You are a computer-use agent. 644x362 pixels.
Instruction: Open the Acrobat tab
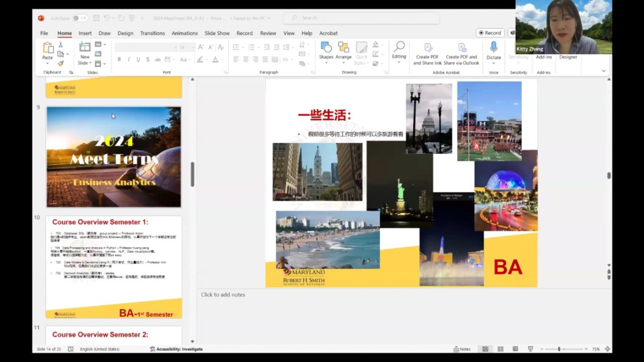(x=329, y=33)
